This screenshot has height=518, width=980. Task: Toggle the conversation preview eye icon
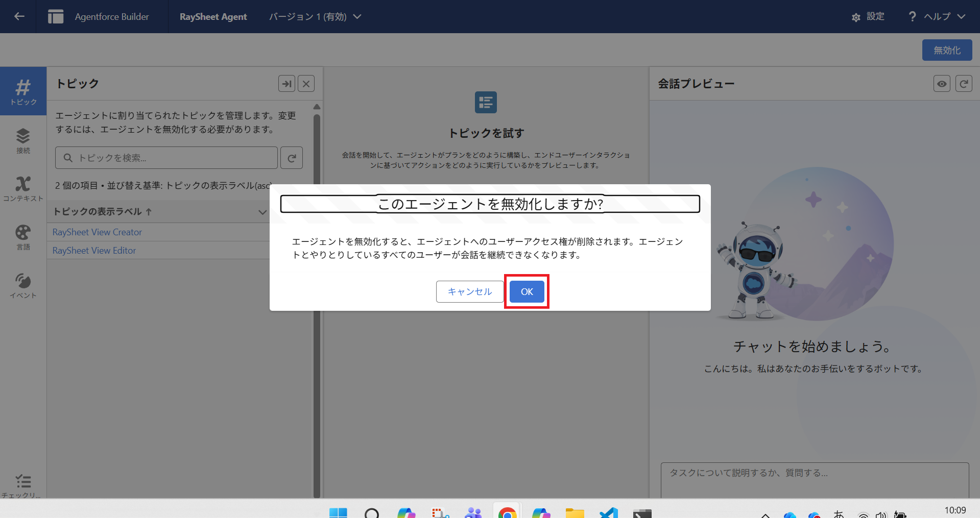pyautogui.click(x=942, y=84)
